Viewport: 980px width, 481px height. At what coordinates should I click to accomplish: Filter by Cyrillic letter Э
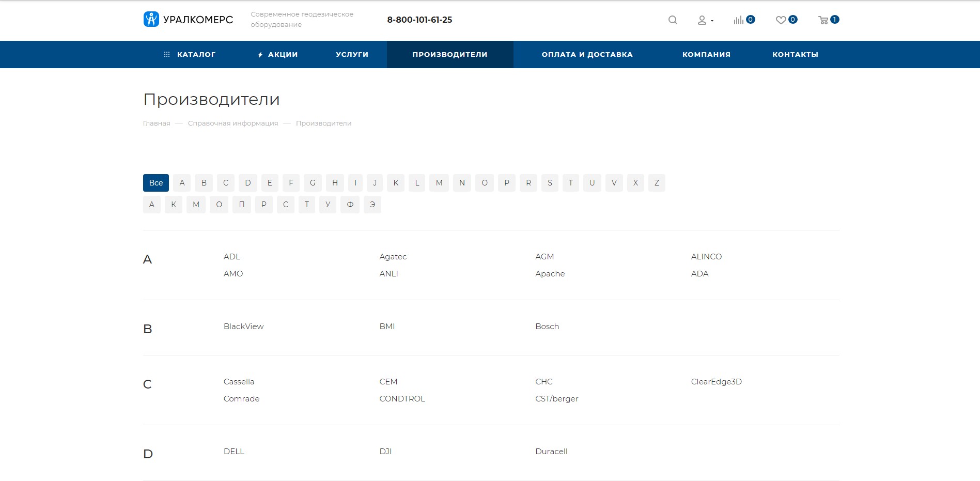tap(372, 205)
